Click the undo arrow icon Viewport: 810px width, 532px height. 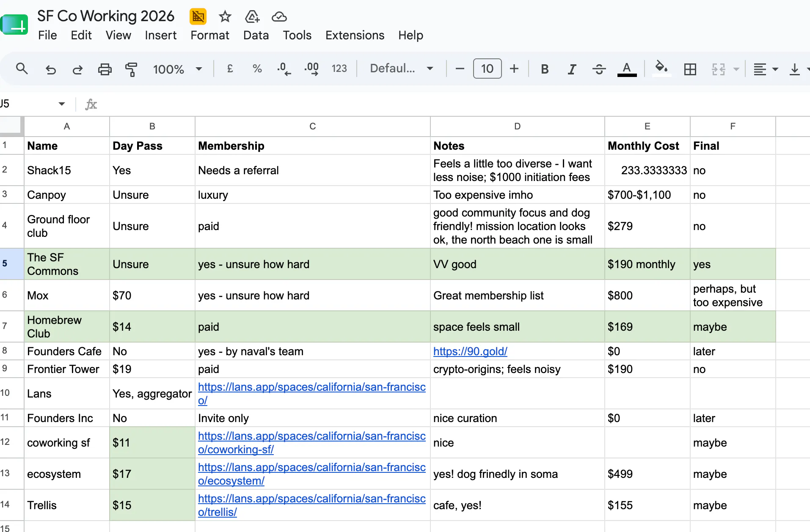51,69
